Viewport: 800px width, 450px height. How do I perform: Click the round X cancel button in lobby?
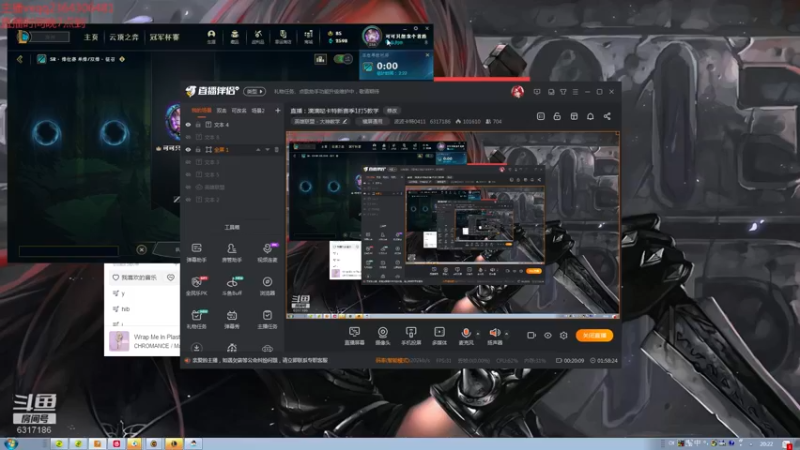(141, 249)
